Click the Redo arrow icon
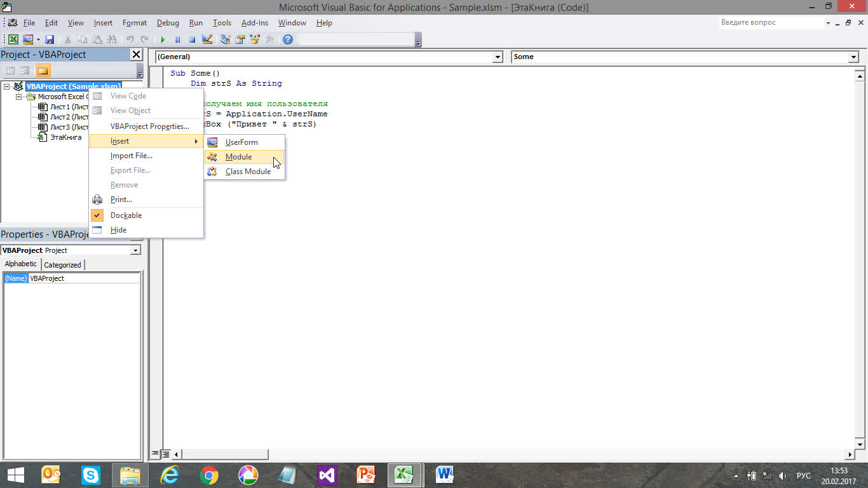Screen dimensions: 868x488 pyautogui.click(x=144, y=39)
